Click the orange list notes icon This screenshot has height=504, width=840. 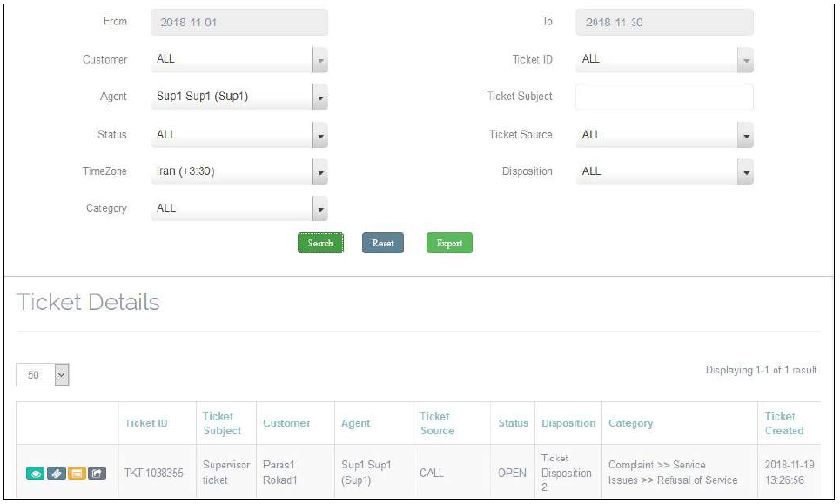(77, 474)
